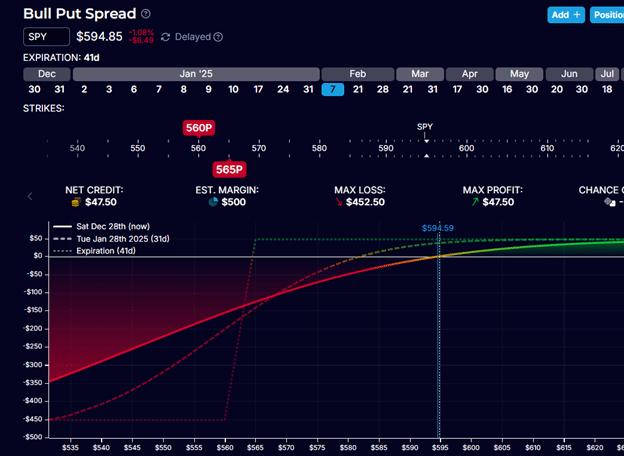Click the $594.85 stock price
Viewport: 624px width, 456px height.
point(99,37)
